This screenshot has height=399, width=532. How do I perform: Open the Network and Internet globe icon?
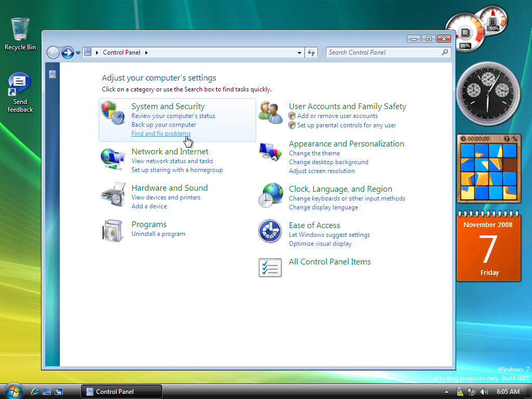[x=113, y=159]
